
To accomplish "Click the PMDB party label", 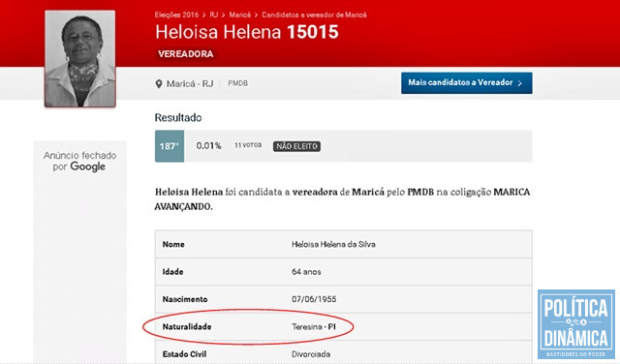I will click(237, 83).
